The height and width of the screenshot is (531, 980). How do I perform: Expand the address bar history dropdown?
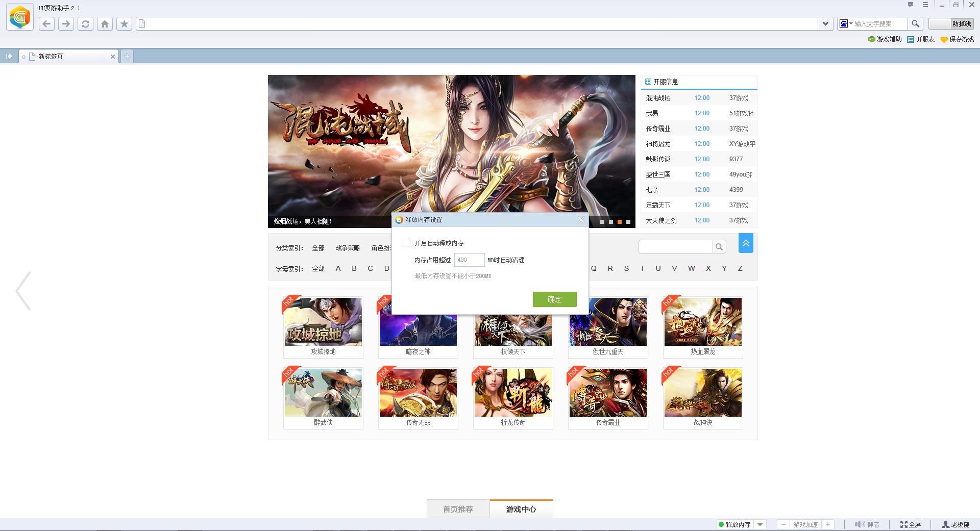pyautogui.click(x=825, y=23)
